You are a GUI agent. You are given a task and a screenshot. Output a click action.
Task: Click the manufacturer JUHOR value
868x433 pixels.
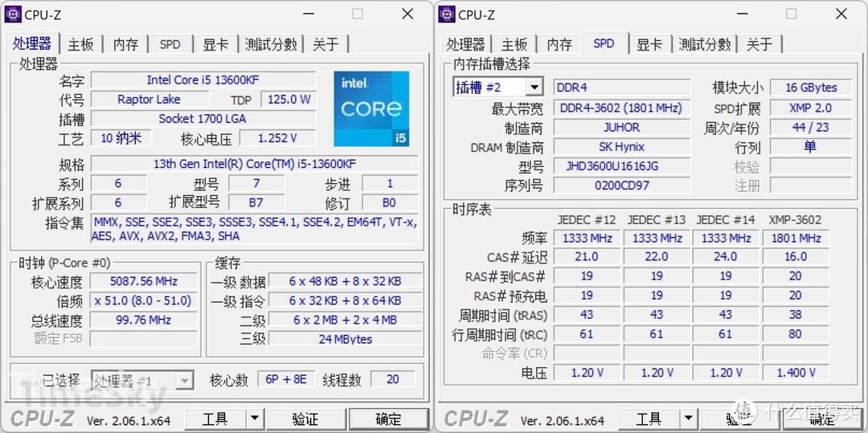point(621,127)
